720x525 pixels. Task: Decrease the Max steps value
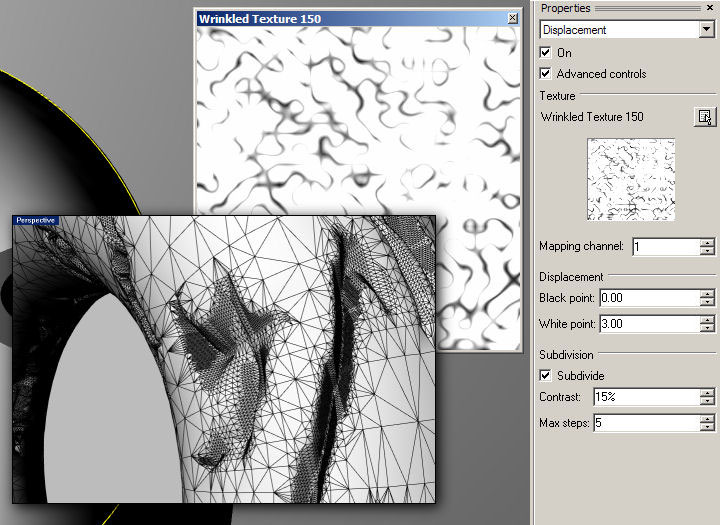pos(708,427)
